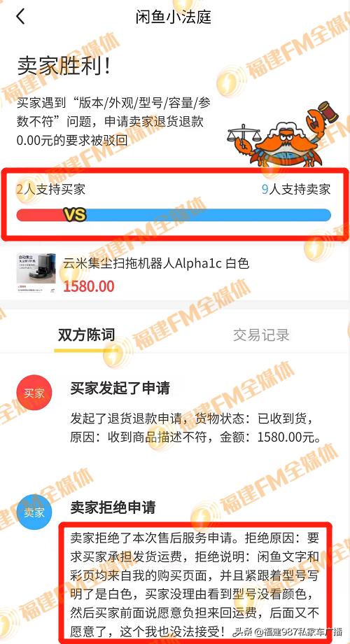Tap the 闲鱼小法庭 page title

coord(174,17)
